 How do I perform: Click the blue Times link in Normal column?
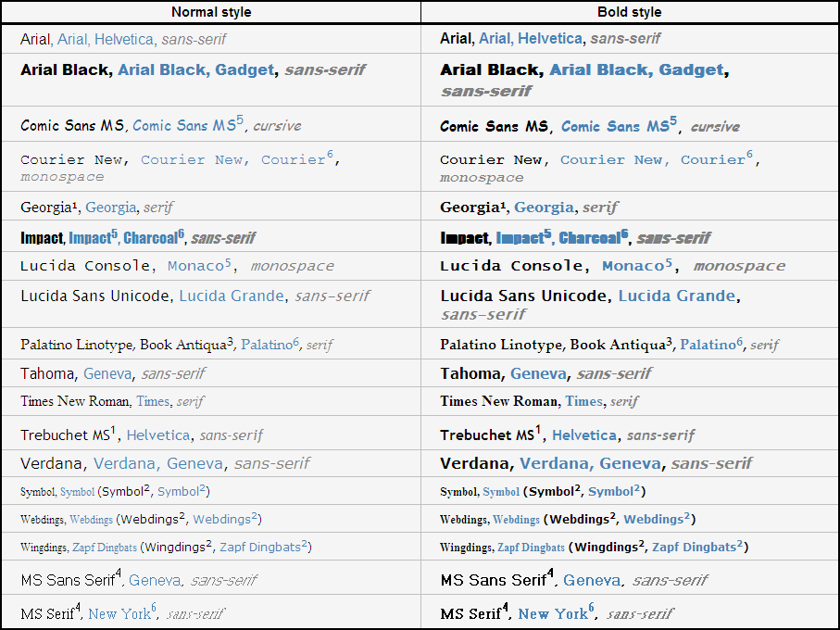click(153, 402)
